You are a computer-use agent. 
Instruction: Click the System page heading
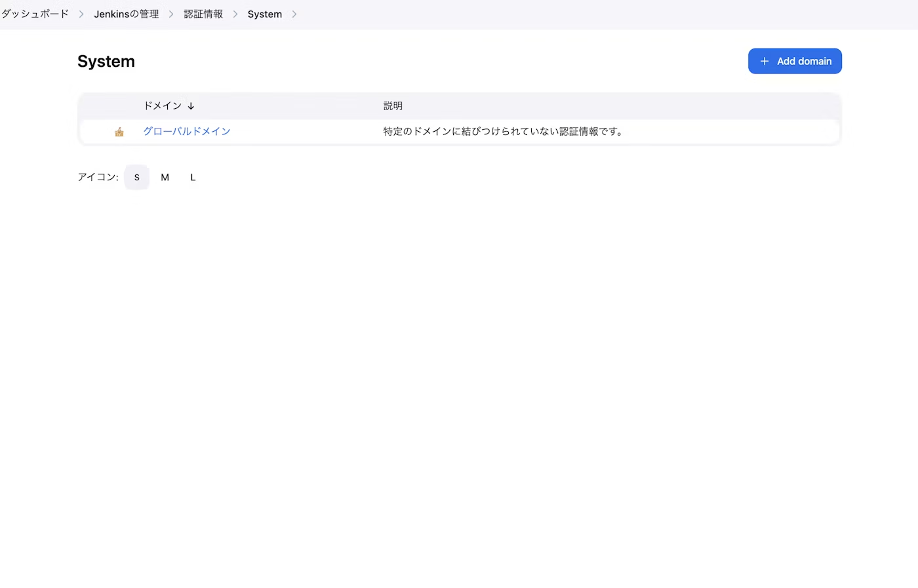[x=106, y=61]
